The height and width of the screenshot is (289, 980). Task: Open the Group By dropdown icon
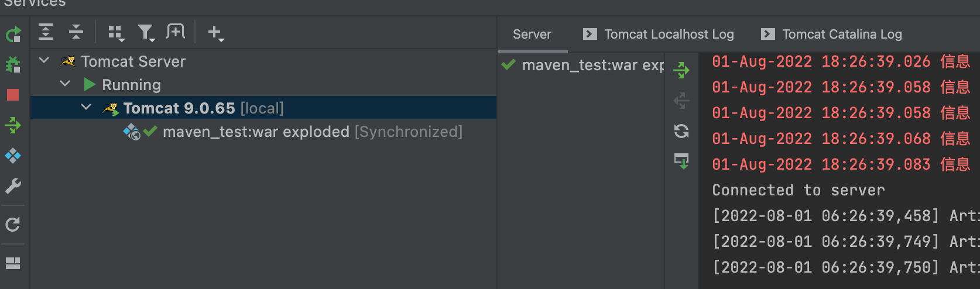pyautogui.click(x=116, y=33)
